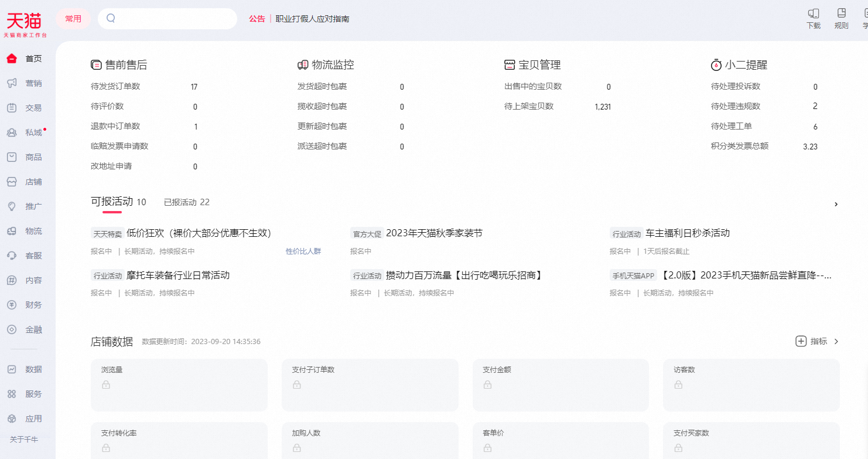Screen dimensions: 868x459
Task: Click 待处理违规数 row
Action: point(764,107)
